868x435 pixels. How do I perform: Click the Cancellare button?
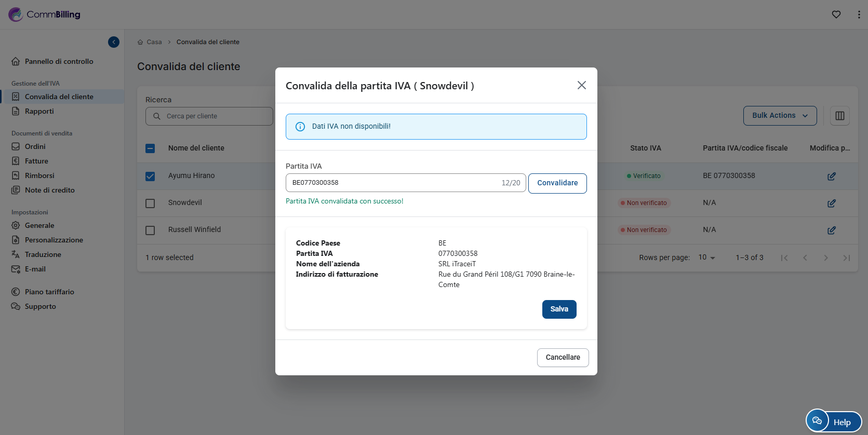(x=563, y=358)
